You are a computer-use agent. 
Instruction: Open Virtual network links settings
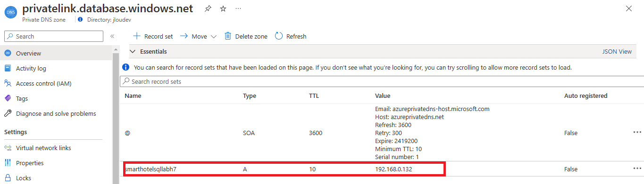point(43,148)
